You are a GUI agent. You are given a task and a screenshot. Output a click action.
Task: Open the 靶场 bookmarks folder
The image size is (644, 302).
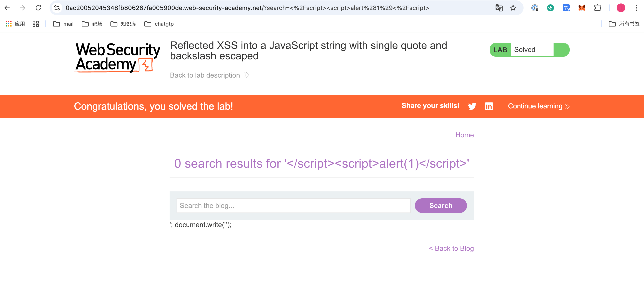click(92, 24)
